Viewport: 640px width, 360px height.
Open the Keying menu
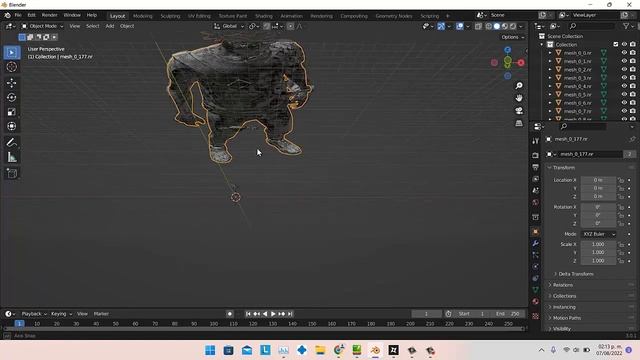[x=61, y=314]
